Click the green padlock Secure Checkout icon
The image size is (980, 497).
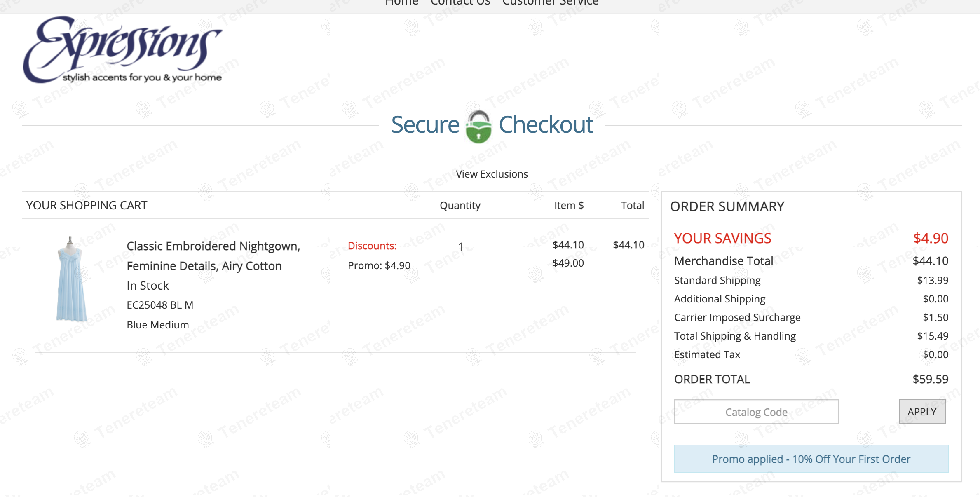click(x=478, y=126)
